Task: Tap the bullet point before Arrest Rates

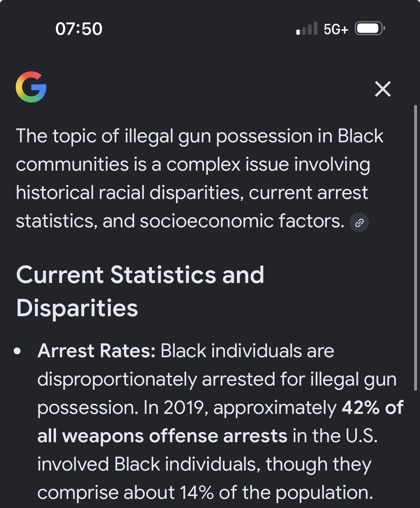Action: 18,352
